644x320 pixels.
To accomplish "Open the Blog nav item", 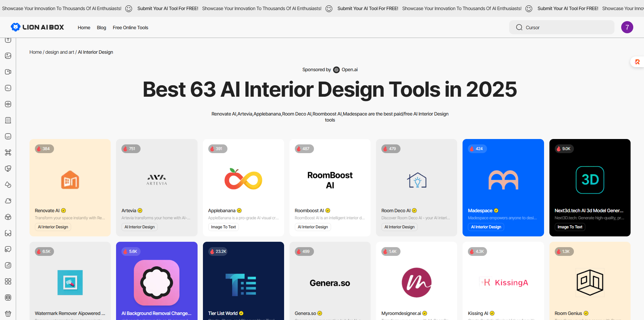I will point(101,28).
